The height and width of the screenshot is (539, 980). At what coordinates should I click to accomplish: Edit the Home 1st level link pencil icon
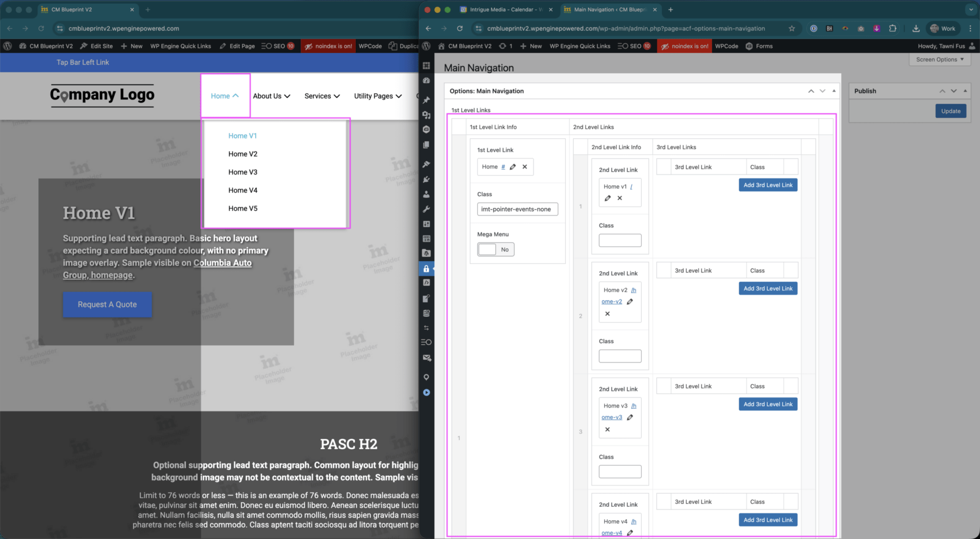(513, 167)
